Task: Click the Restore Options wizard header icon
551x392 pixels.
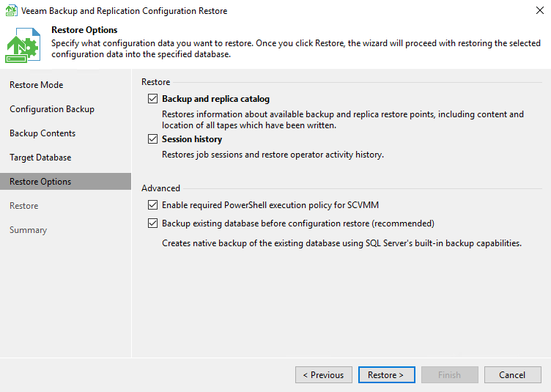Action: (23, 45)
